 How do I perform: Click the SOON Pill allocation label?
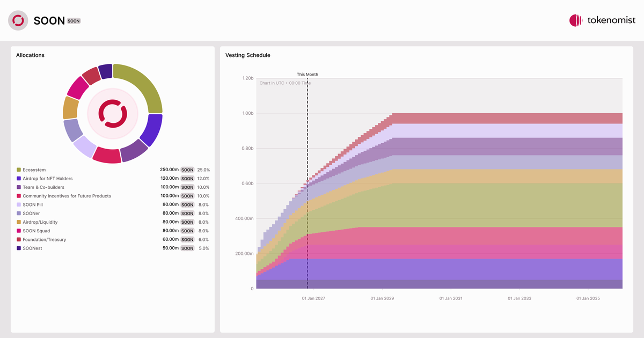pos(33,205)
